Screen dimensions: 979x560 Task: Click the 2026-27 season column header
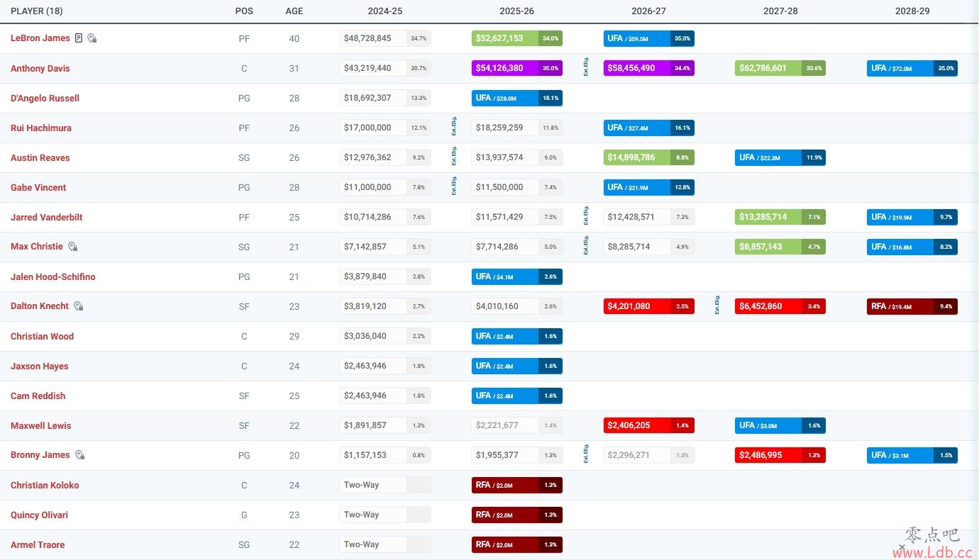coord(648,11)
